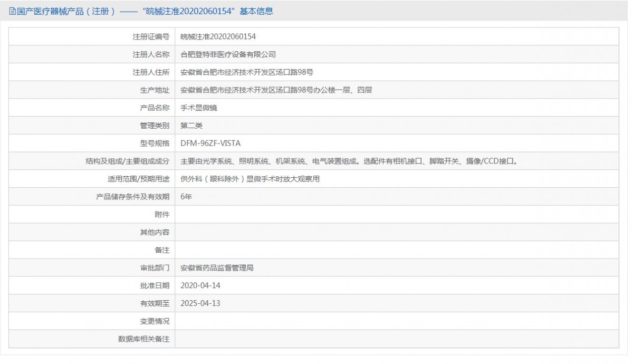
Task: Click the label 产品储存条件及有效期
Action: [132, 197]
